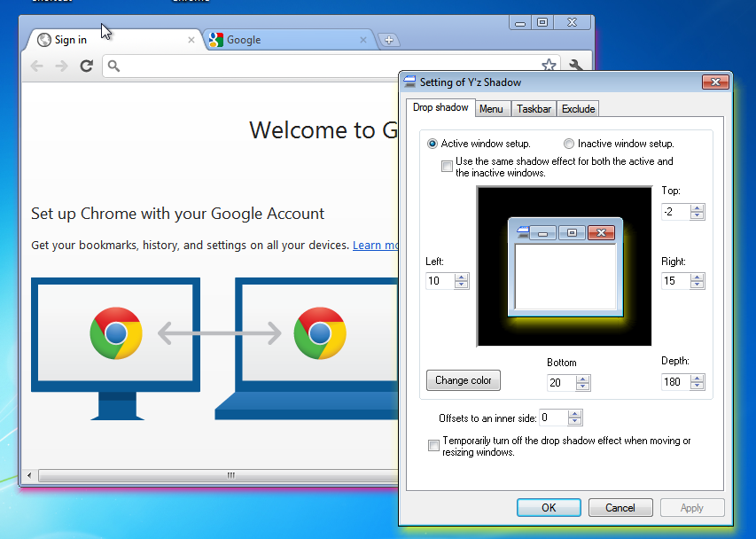
Task: Bookmark page with the star icon
Action: 549,65
